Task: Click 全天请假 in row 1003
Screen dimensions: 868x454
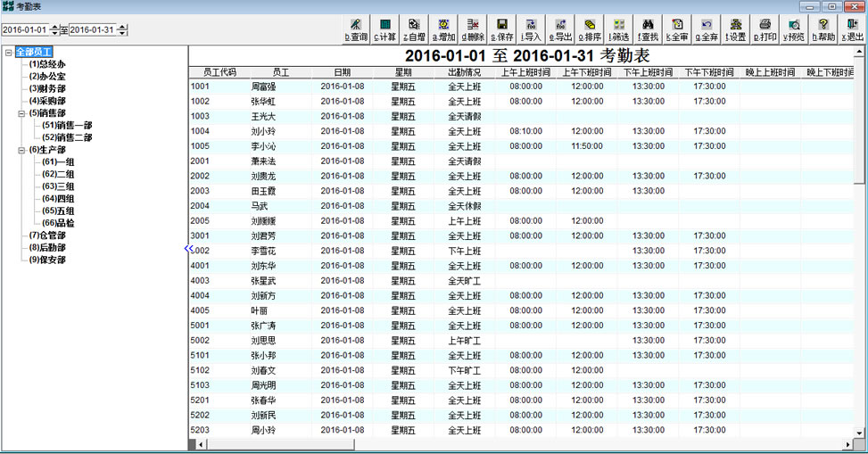Action: coord(465,117)
